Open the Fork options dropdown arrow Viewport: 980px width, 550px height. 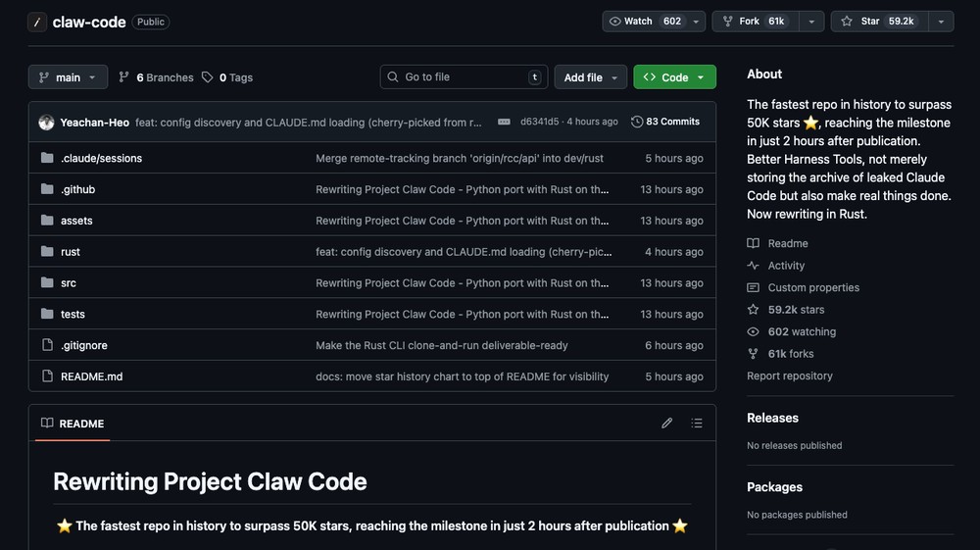(x=811, y=22)
